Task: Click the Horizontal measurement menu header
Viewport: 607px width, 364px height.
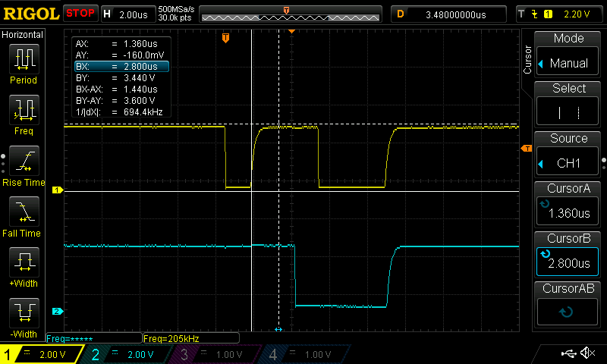Action: (x=23, y=35)
